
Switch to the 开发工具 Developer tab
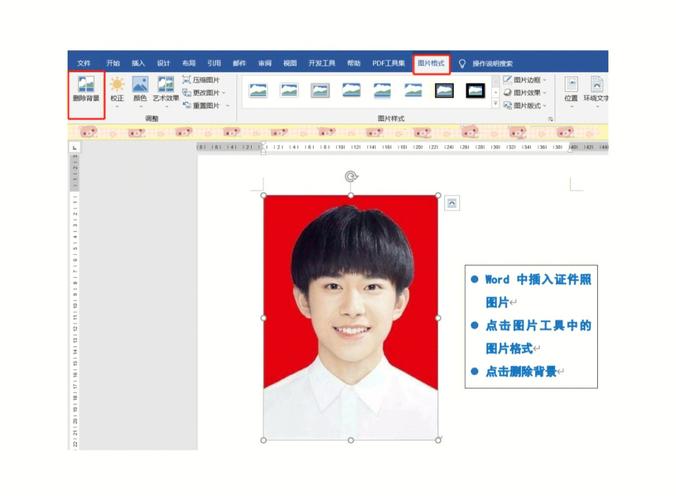(322, 63)
